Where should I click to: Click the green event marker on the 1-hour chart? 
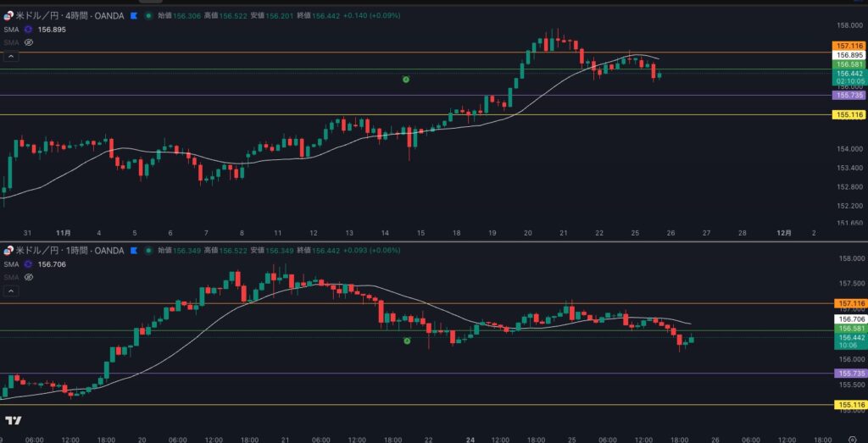click(x=407, y=341)
